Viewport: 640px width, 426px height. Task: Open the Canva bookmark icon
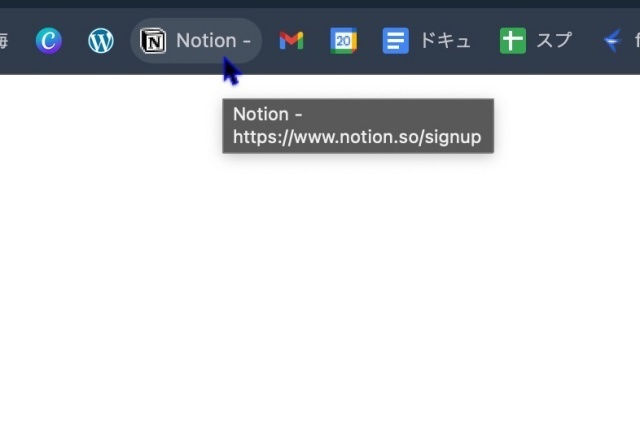coord(49,40)
